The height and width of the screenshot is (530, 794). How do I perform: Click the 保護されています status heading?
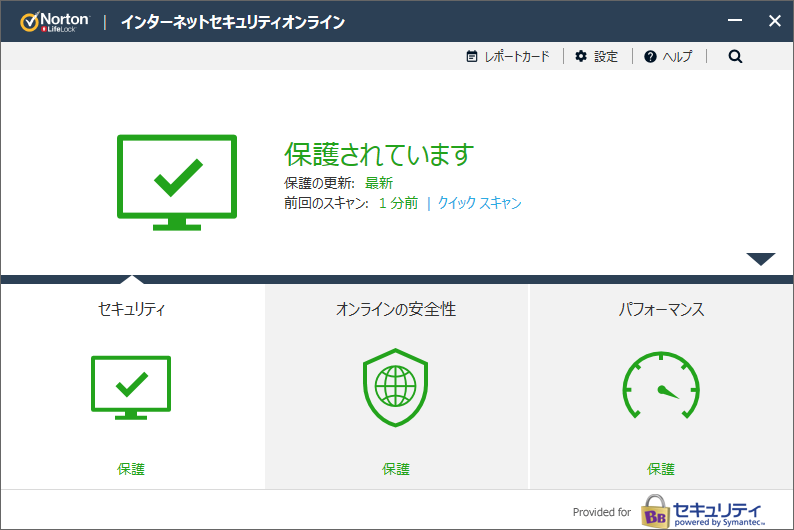pos(379,154)
